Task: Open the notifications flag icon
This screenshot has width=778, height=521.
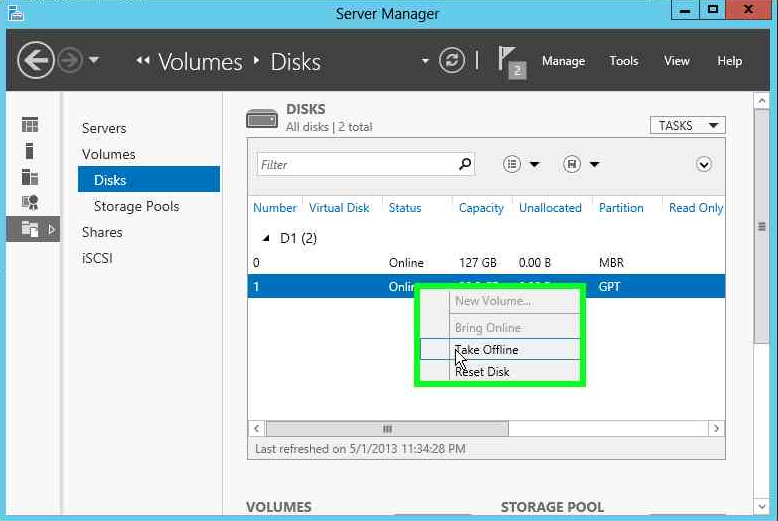Action: tap(511, 62)
